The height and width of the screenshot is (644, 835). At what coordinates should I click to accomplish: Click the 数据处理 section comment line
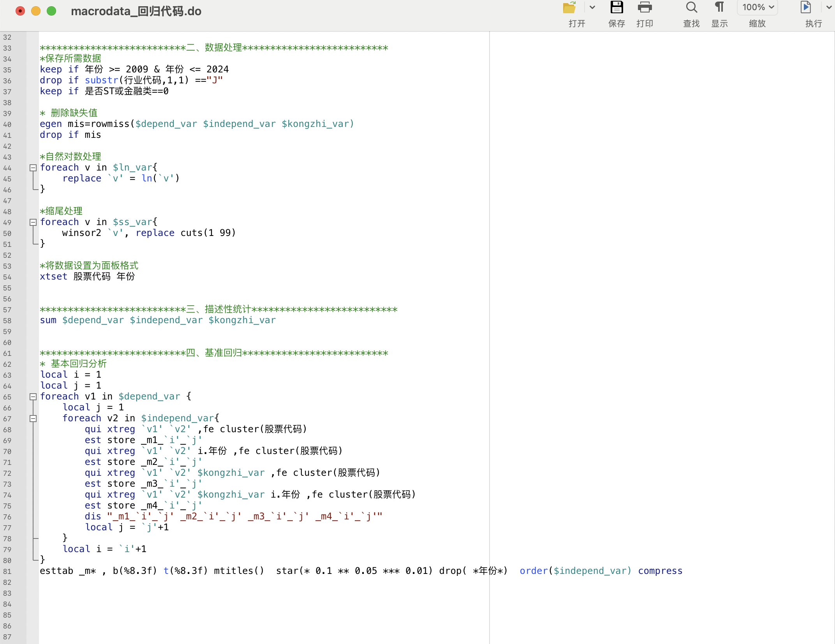tap(214, 48)
